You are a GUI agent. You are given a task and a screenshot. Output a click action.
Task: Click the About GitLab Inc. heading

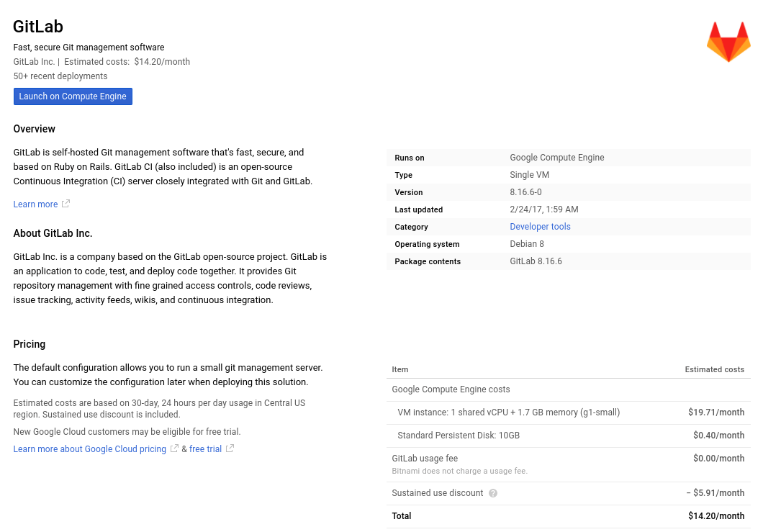coord(53,233)
